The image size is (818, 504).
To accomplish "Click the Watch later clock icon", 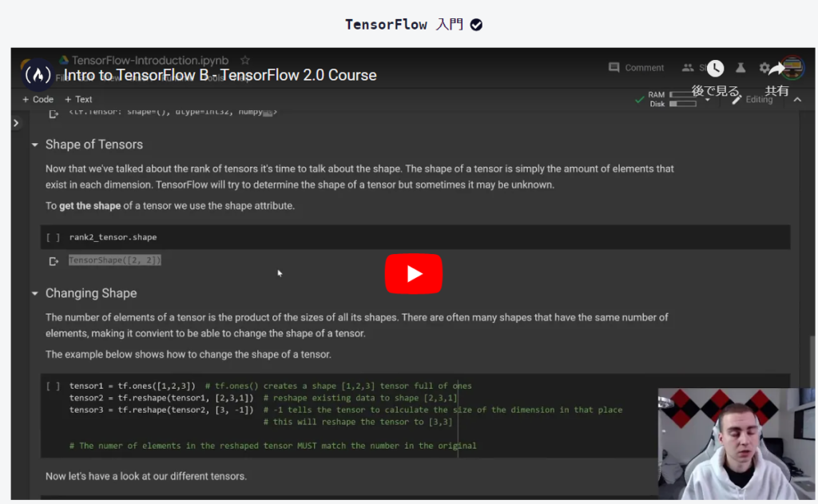I will tap(715, 68).
